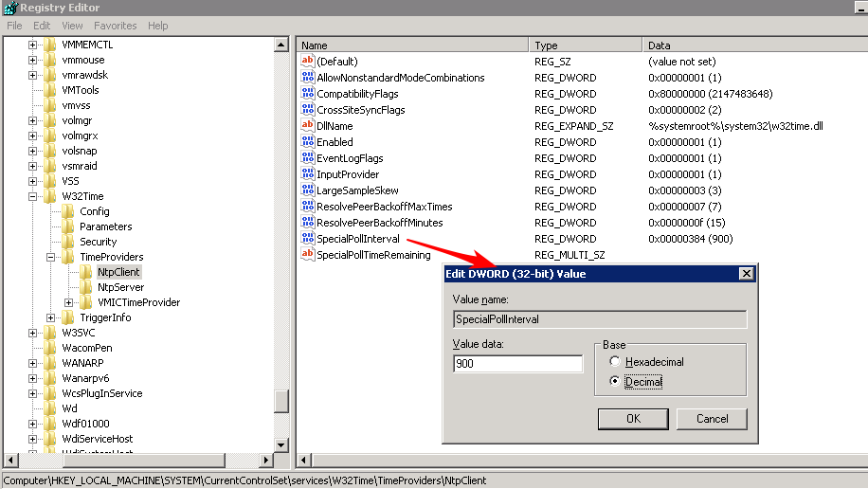Screen dimensions: 868x489
Task: Click the DllName string value icon
Action: point(307,126)
